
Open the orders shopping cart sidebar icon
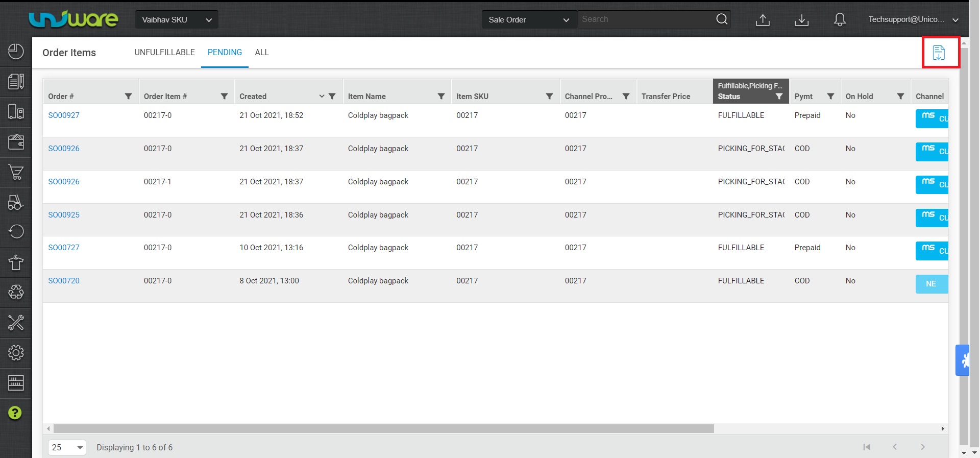point(16,172)
